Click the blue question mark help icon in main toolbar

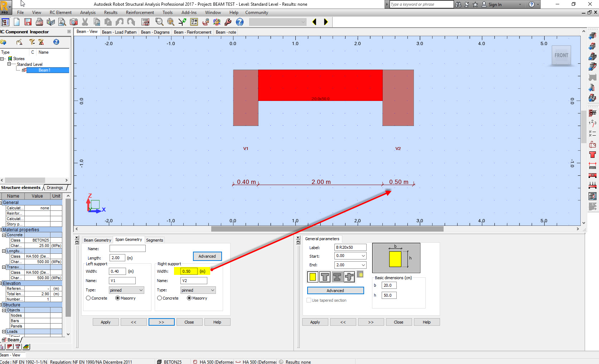point(240,22)
